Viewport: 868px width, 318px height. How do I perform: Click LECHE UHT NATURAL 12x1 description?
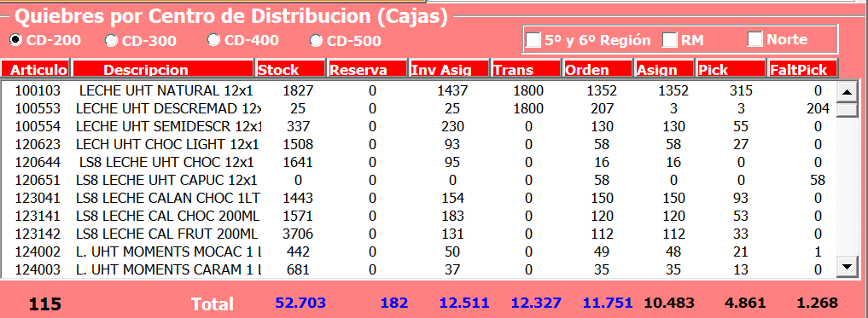point(166,90)
